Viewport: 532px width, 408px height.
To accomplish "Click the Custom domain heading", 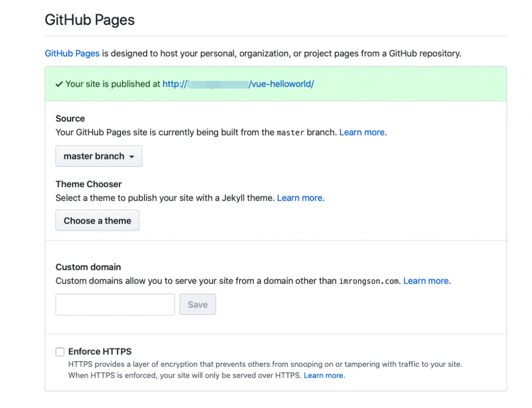I will (88, 267).
